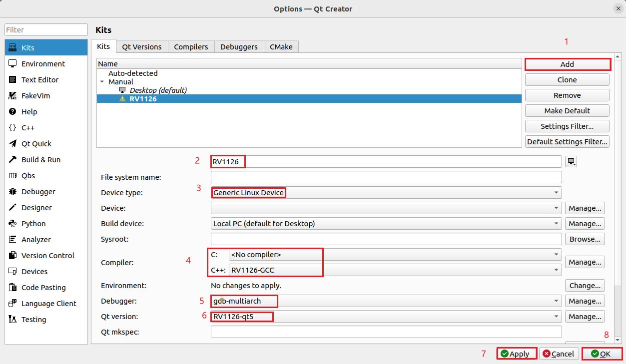Screen dimensions: 626x364
Task: Select the Help category
Action: pyautogui.click(x=46, y=112)
